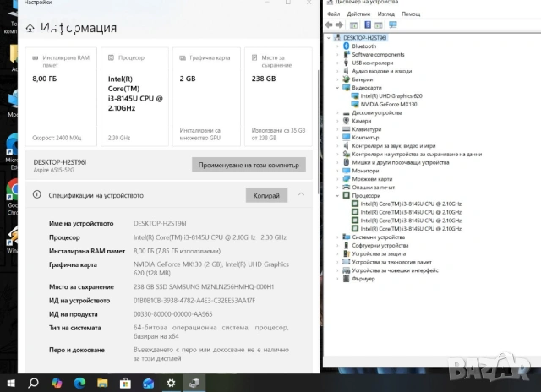Click the device ID value 01B0B1CB-3938-4782-A4E3-C32EE53AA17F
This screenshot has height=392, width=541.
[x=194, y=301]
